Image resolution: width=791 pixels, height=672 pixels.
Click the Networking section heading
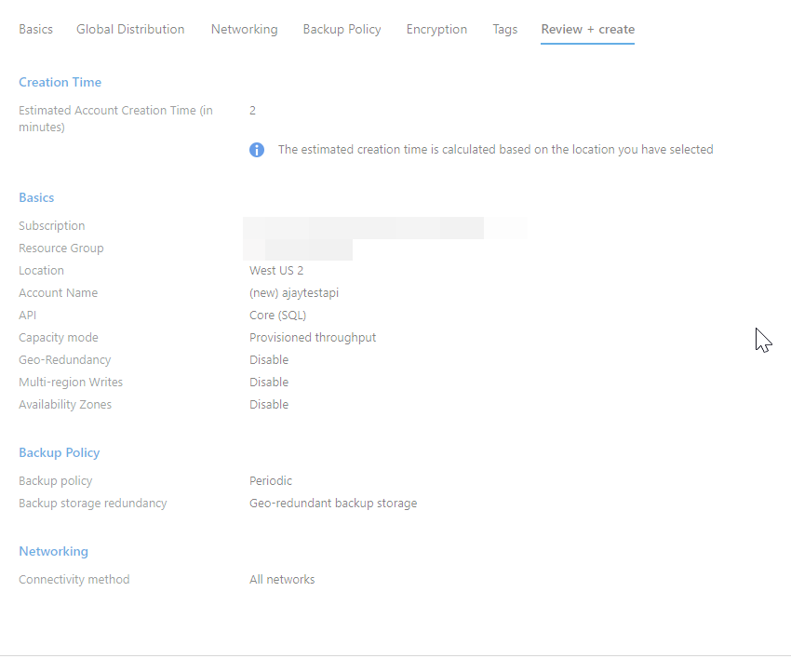coord(53,551)
